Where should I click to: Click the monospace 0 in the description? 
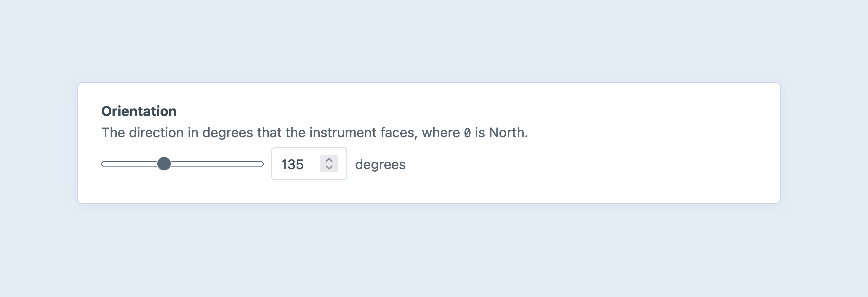pos(467,133)
